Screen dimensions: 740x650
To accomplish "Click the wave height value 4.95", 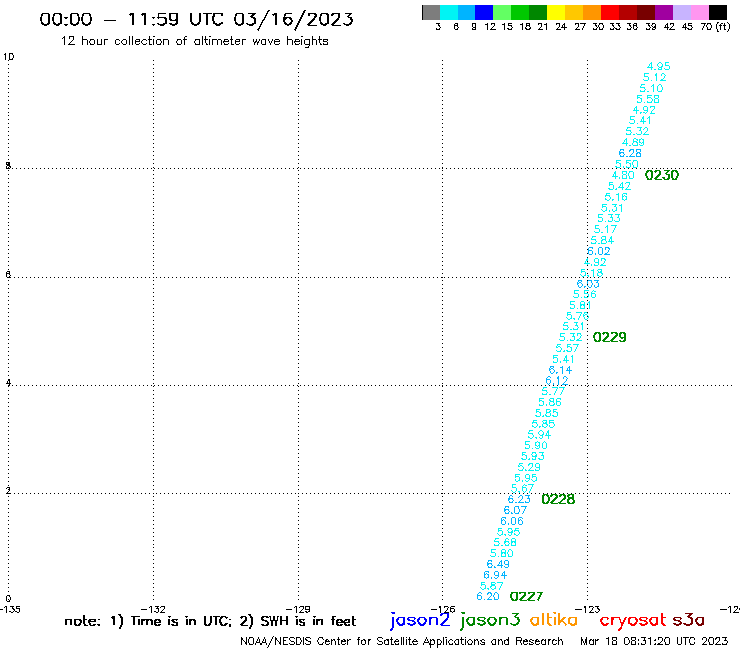I will click(658, 67).
